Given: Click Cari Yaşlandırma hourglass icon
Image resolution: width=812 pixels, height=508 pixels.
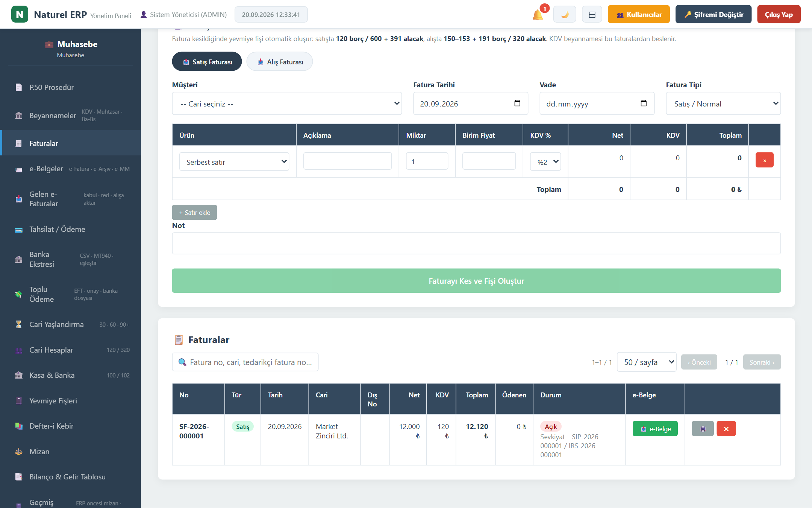Looking at the screenshot, I should coord(18,324).
